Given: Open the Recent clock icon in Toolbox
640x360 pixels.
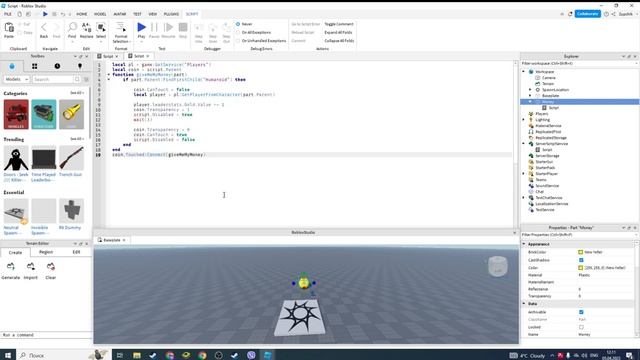Looking at the screenshot, I should tap(57, 66).
